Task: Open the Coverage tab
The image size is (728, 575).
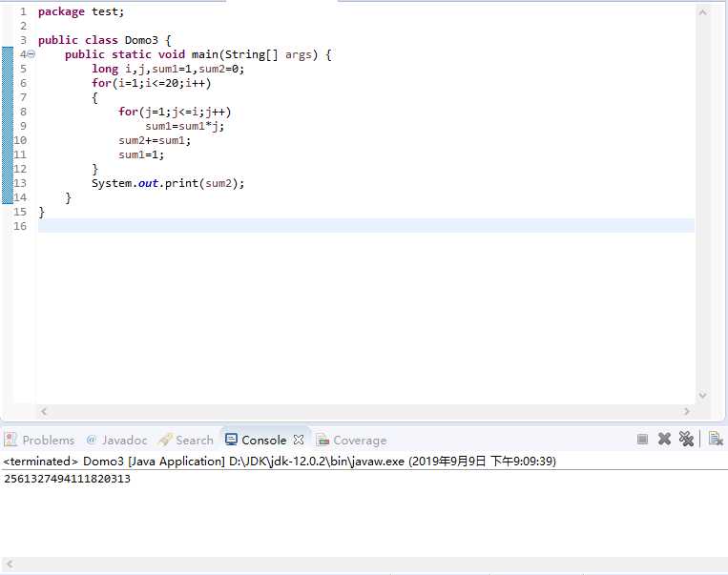Action: pos(351,440)
